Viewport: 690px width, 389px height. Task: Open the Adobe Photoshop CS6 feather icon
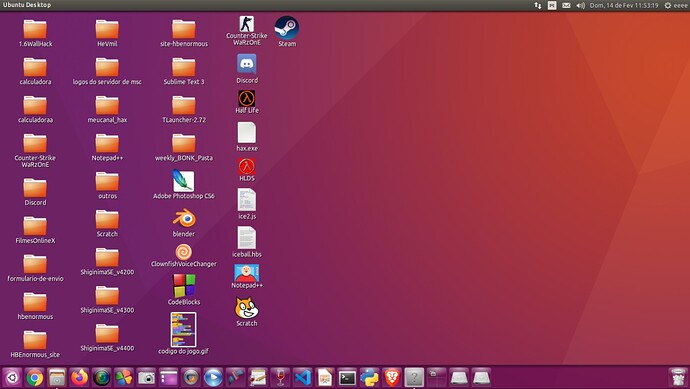click(x=184, y=180)
